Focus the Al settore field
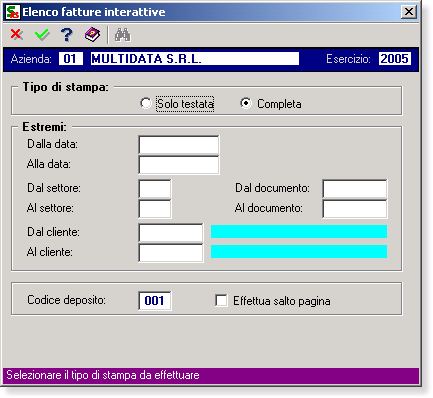This screenshot has width=433, height=398. coord(155,209)
